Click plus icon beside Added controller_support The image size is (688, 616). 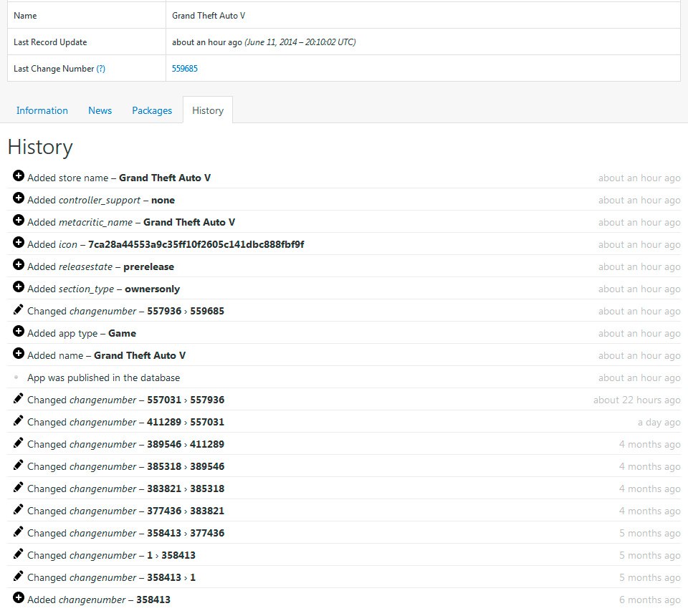point(19,198)
